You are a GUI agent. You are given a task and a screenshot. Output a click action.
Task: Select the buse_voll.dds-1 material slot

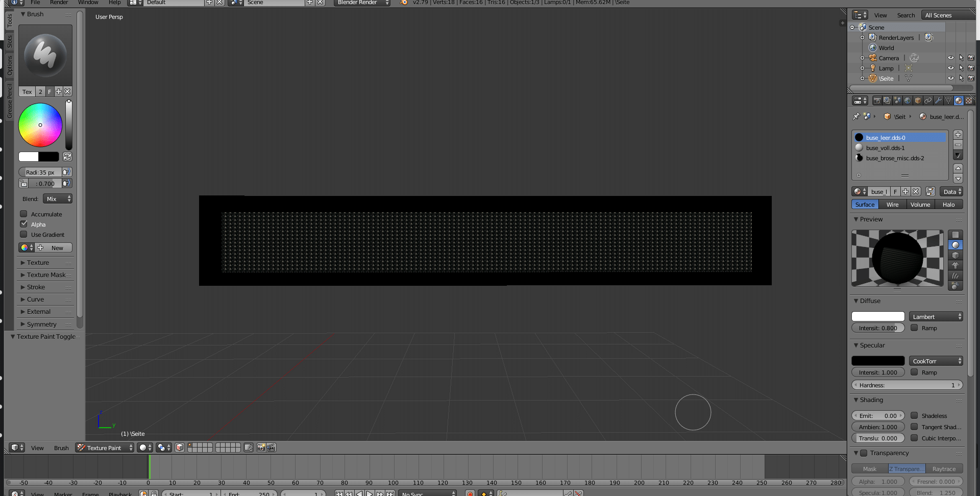tap(885, 148)
